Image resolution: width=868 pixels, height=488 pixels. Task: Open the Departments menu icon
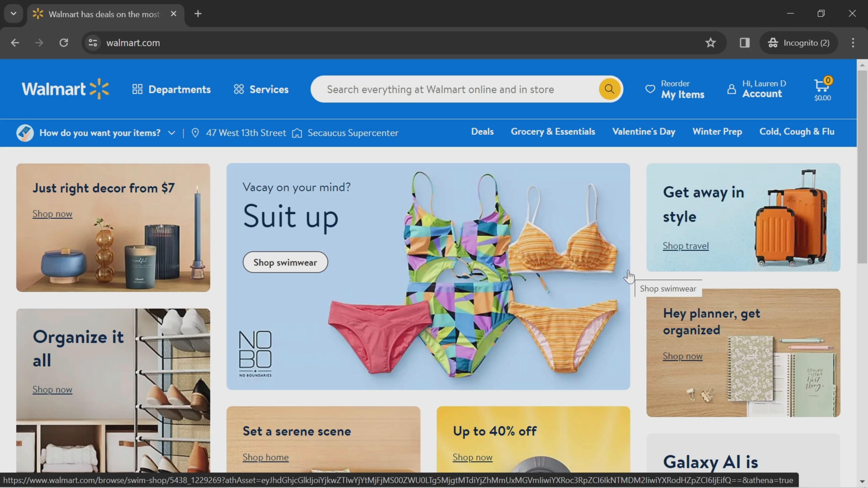[x=138, y=89]
